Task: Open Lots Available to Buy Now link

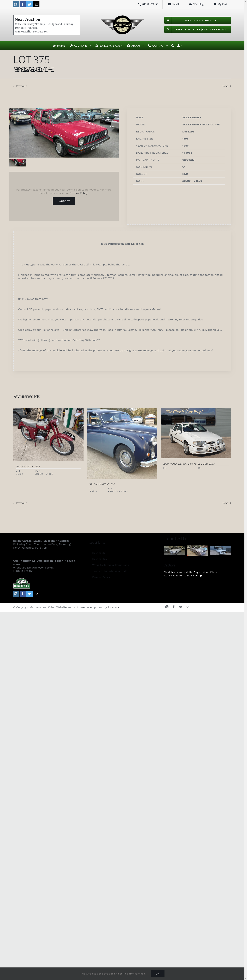Action: (x=181, y=576)
